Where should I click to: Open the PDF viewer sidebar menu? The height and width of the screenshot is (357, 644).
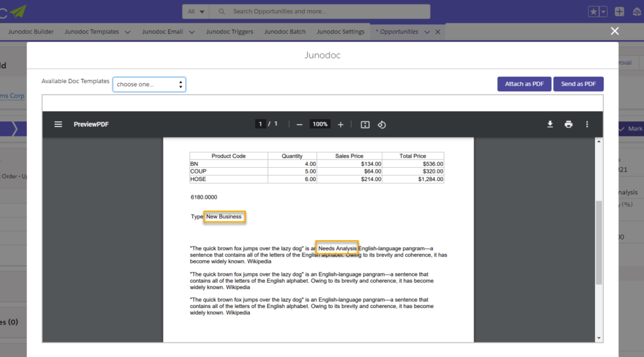coord(58,124)
